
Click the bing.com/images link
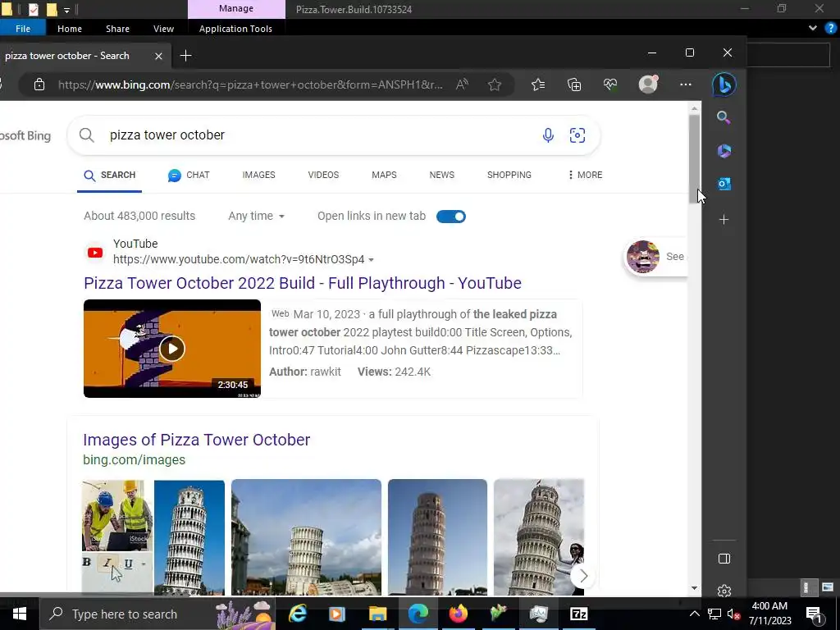click(134, 459)
